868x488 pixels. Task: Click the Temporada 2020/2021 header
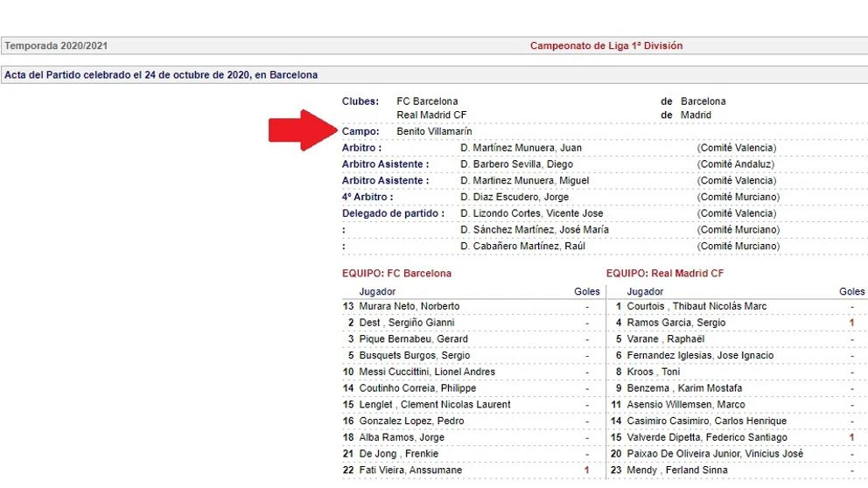[56, 46]
